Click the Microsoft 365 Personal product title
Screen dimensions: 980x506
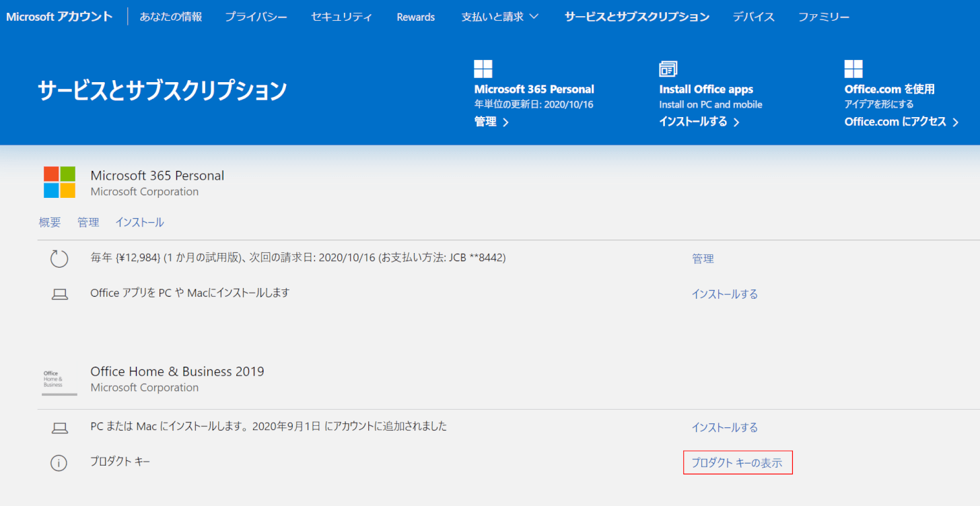pos(157,176)
